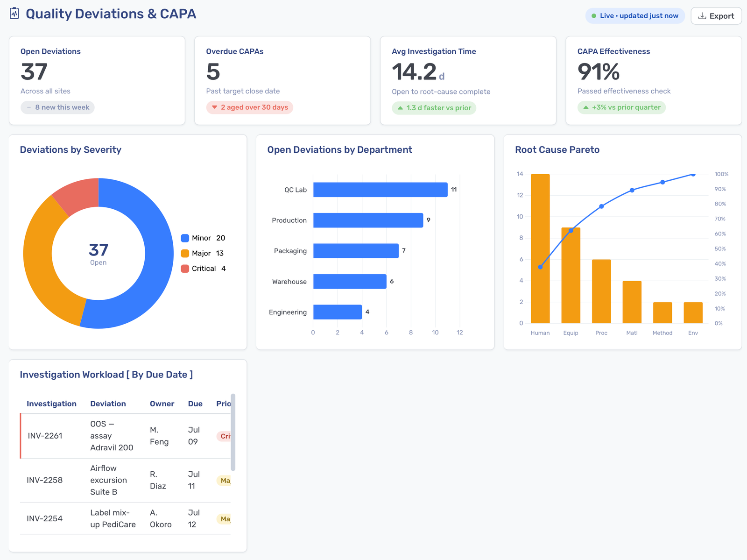Image resolution: width=747 pixels, height=560 pixels.
Task: Click the Pareto line point above Proc
Action: tap(601, 206)
